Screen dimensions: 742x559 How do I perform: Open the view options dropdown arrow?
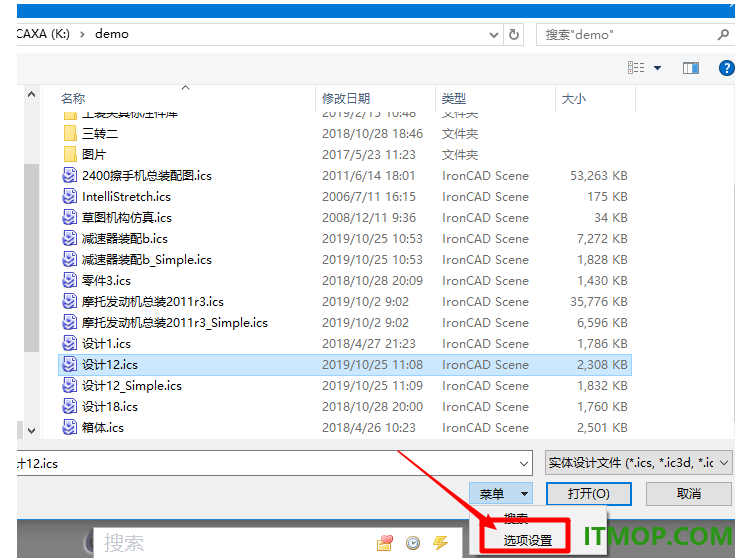point(657,68)
